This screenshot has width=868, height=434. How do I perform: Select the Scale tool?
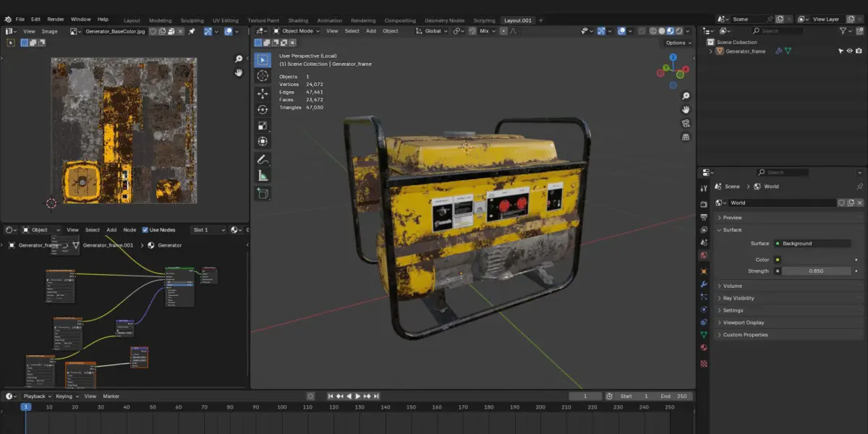coord(263,125)
